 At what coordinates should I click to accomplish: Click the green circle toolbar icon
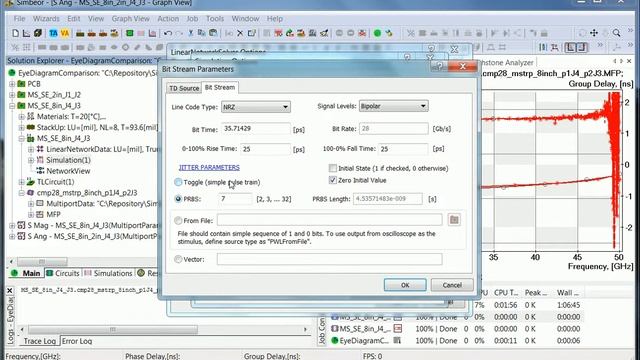(378, 33)
